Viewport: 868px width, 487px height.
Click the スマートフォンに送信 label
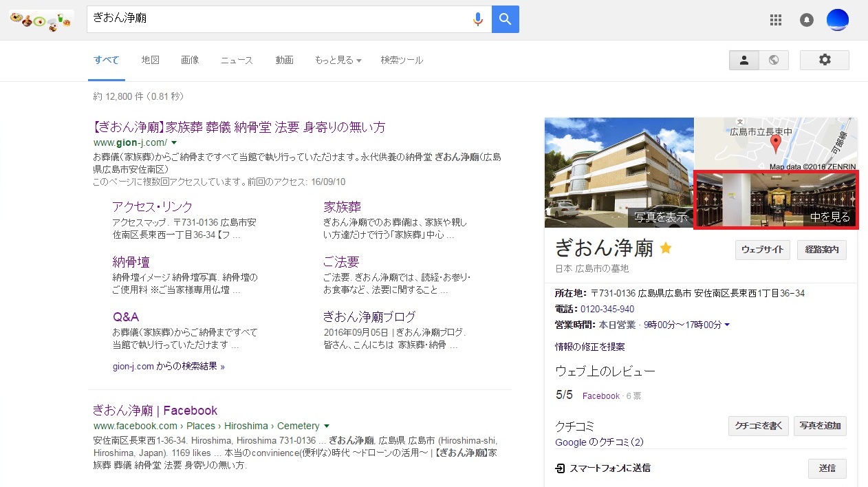click(610, 468)
